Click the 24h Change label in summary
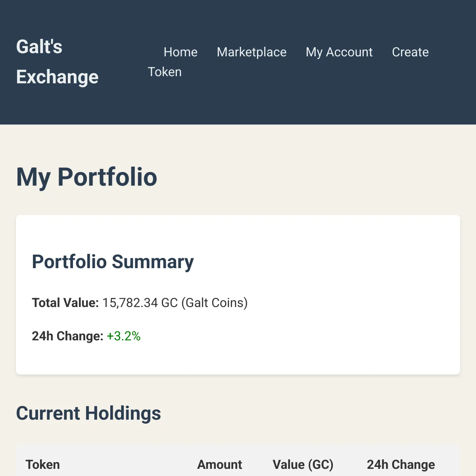 click(67, 336)
